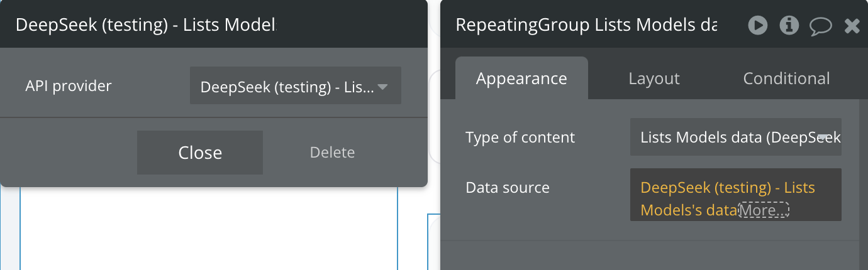Click the More... link in Data source

click(x=764, y=210)
